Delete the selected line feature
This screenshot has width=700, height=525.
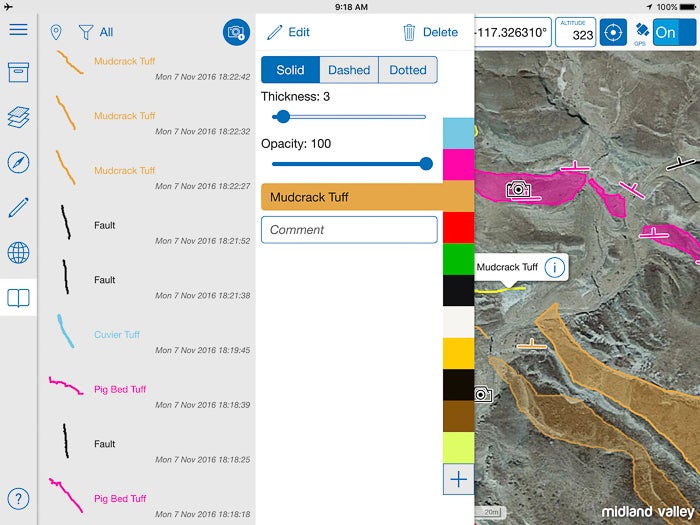pyautogui.click(x=430, y=32)
